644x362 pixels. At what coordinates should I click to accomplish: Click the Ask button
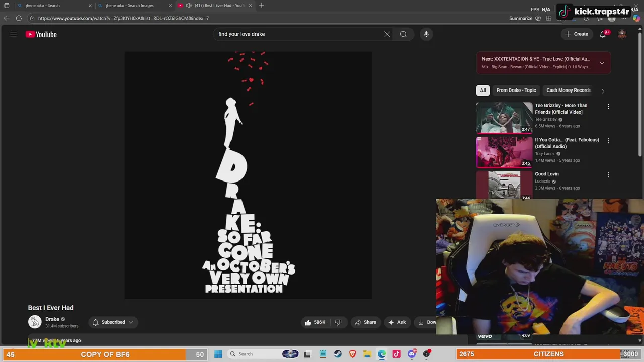click(397, 322)
